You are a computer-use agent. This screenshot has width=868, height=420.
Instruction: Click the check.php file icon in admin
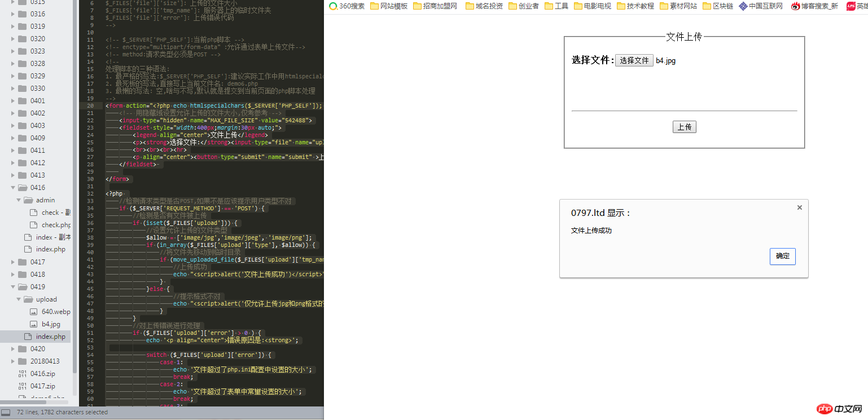[33, 225]
